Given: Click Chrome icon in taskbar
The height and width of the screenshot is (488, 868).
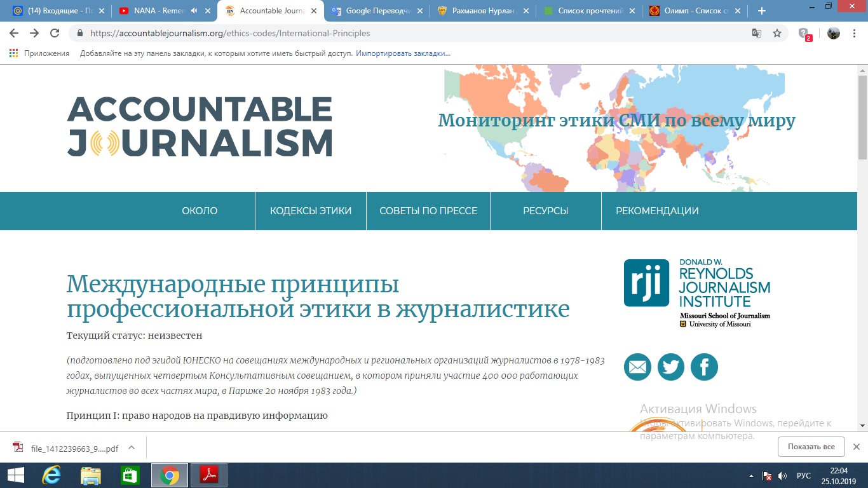Looking at the screenshot, I should point(170,475).
